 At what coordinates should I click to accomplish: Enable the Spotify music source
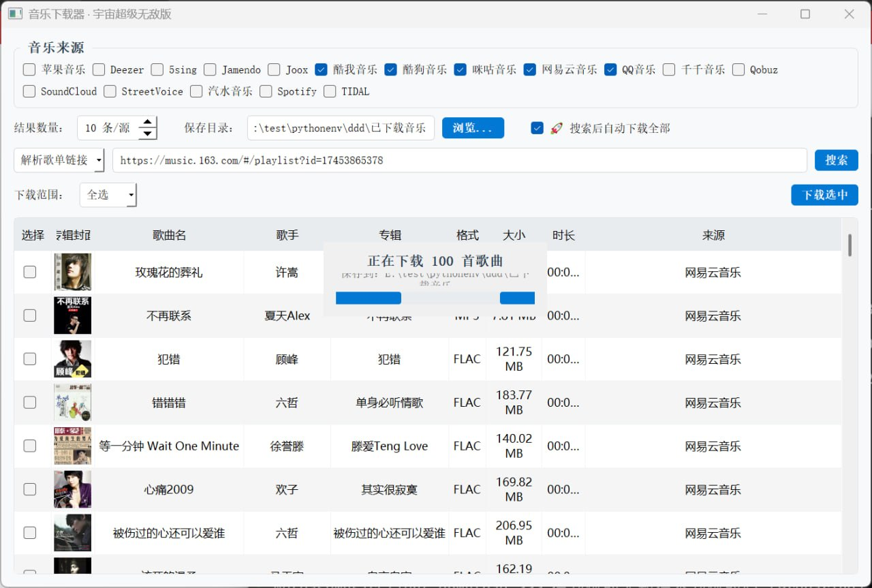click(x=266, y=91)
